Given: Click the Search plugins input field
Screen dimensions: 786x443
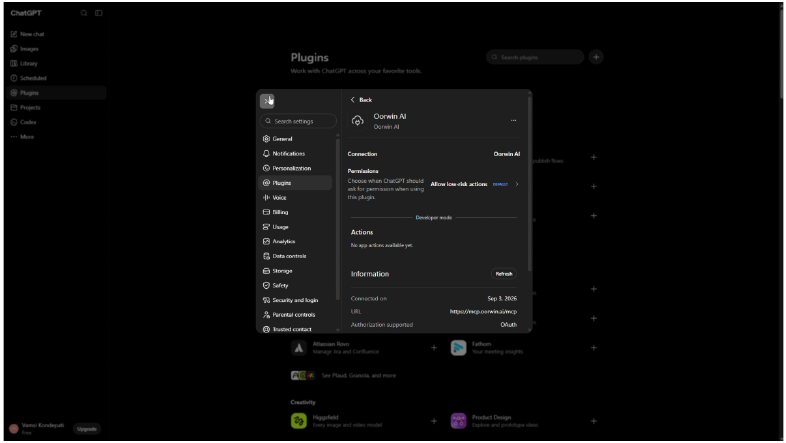Looking at the screenshot, I should [535, 57].
